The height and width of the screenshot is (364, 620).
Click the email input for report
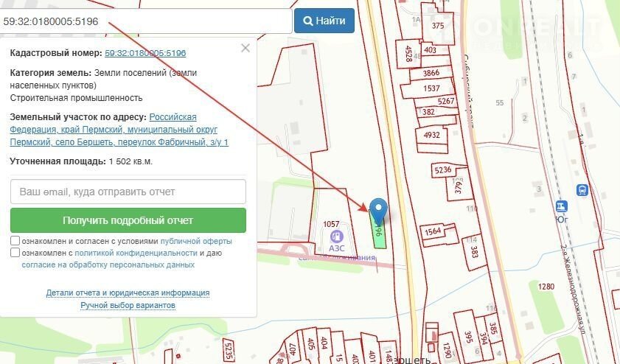128,192
